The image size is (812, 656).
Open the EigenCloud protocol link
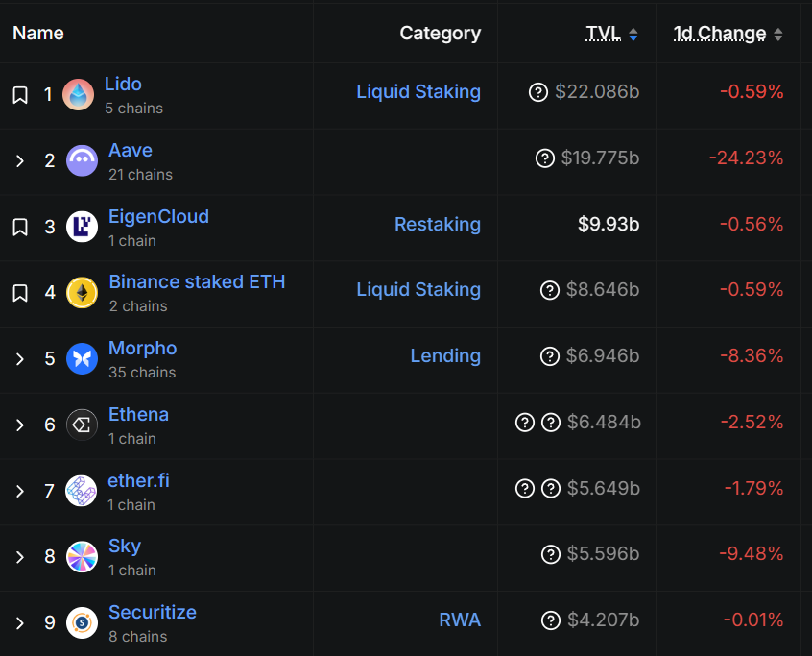tap(159, 217)
